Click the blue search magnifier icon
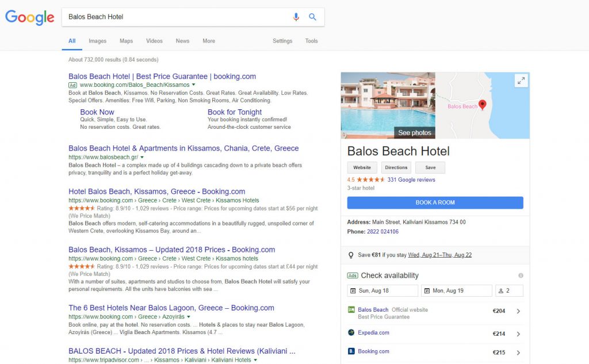This screenshot has width=589, height=364. tap(312, 17)
